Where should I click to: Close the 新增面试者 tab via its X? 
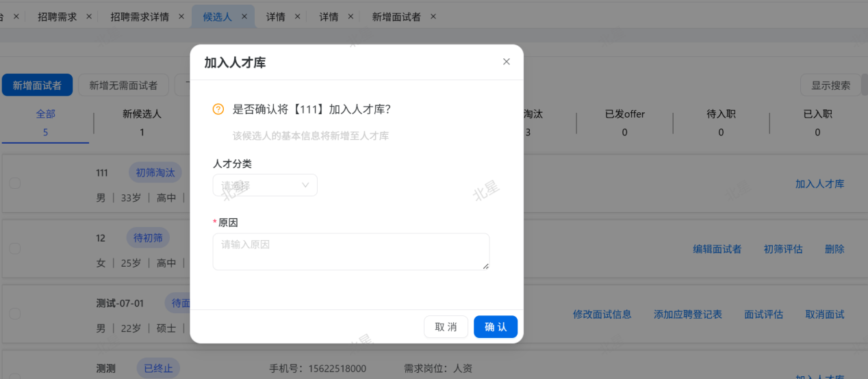[x=433, y=16]
